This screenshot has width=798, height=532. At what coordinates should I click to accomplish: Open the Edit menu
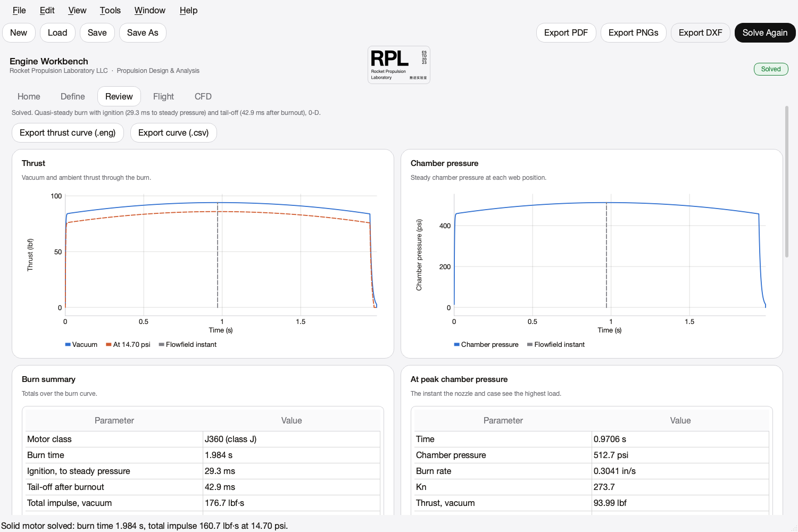pyautogui.click(x=47, y=10)
